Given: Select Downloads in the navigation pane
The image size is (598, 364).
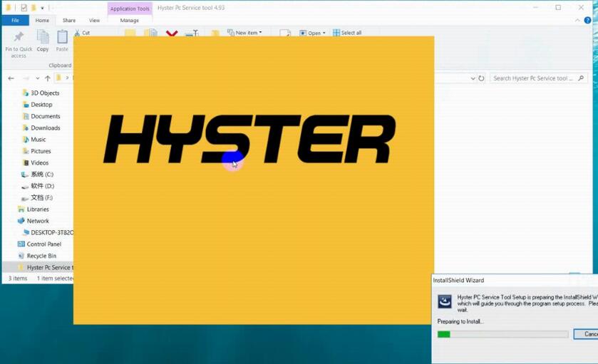Looking at the screenshot, I should coord(41,128).
